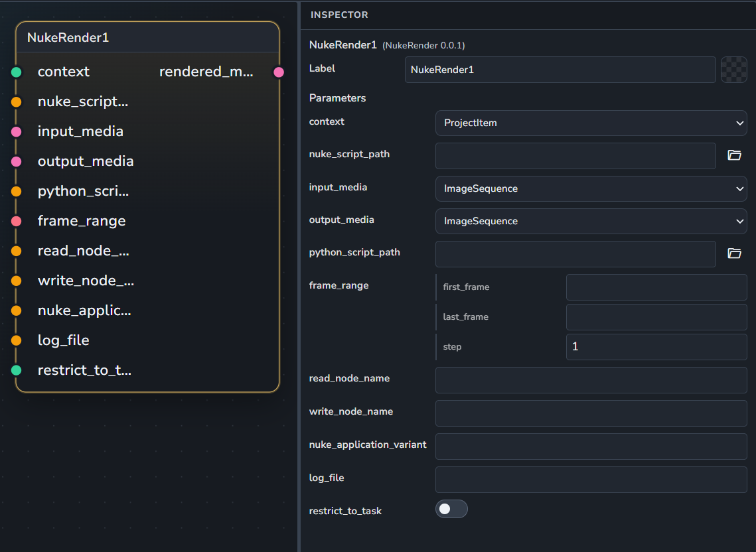This screenshot has height=552, width=756.
Task: Click the orange python_scri... input port
Action: [x=17, y=192]
